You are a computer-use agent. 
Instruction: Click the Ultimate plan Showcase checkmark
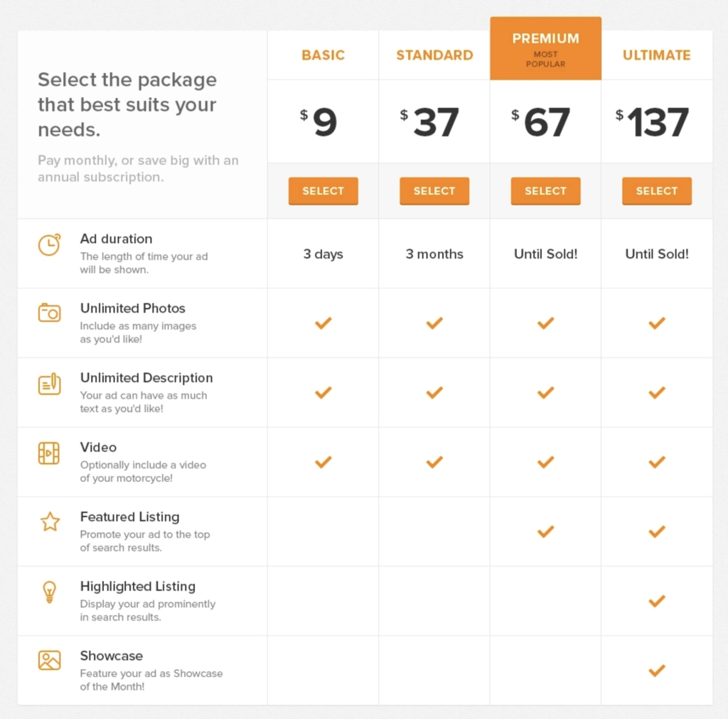pos(656,670)
